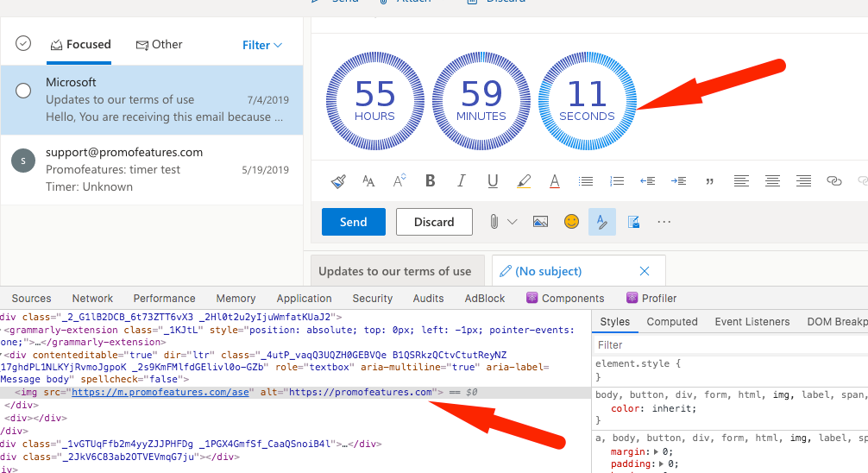868x473 pixels.
Task: Click the paperclip attach icon
Action: point(494,222)
